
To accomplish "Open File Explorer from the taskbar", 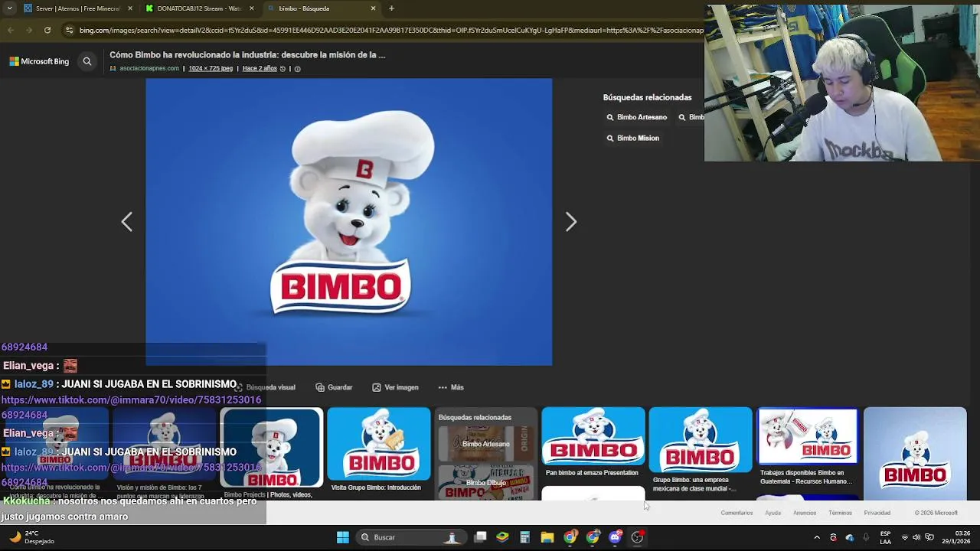I will point(547,537).
